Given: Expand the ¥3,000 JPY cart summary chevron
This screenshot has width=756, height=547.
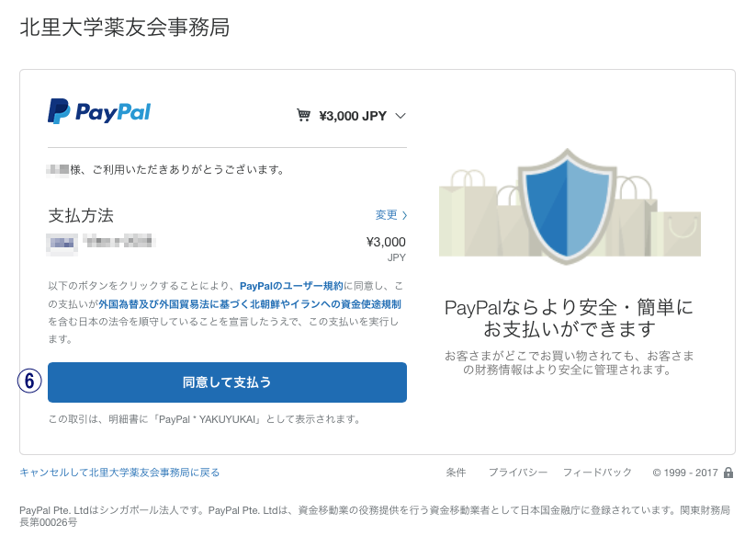Looking at the screenshot, I should (x=401, y=116).
